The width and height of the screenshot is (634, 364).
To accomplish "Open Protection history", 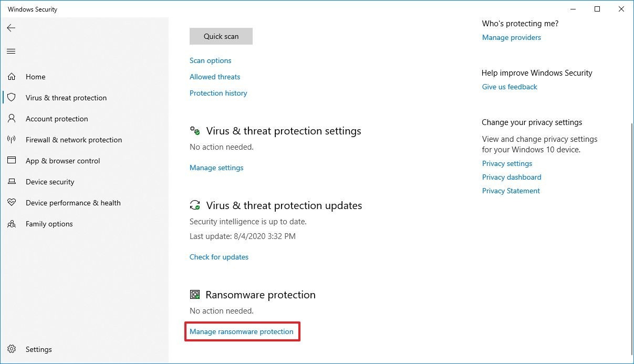I will coord(218,93).
